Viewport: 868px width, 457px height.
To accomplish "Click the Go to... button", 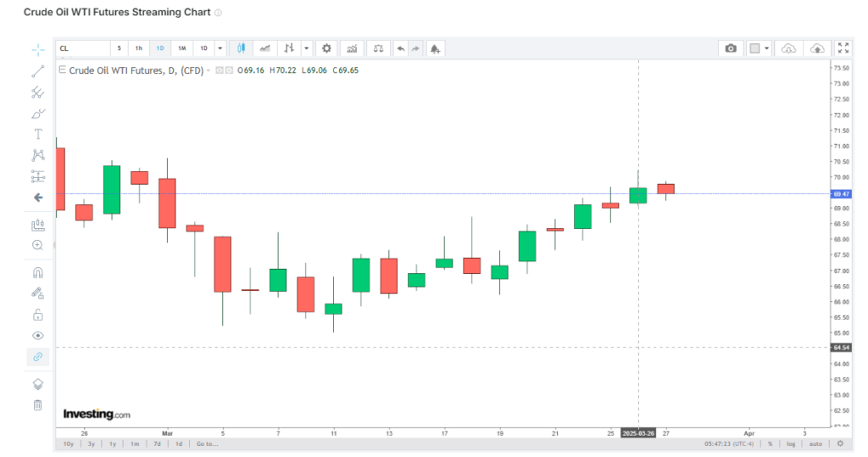I will [x=207, y=443].
